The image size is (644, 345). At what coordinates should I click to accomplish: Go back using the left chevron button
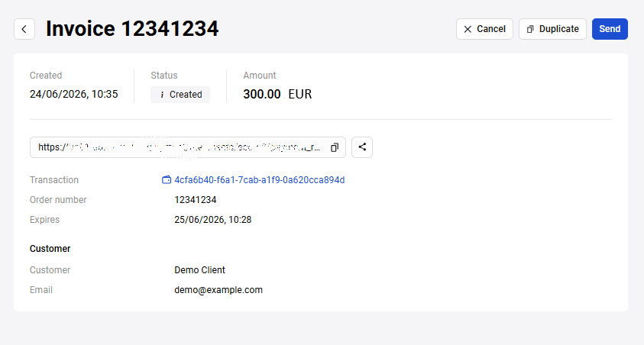click(x=24, y=29)
